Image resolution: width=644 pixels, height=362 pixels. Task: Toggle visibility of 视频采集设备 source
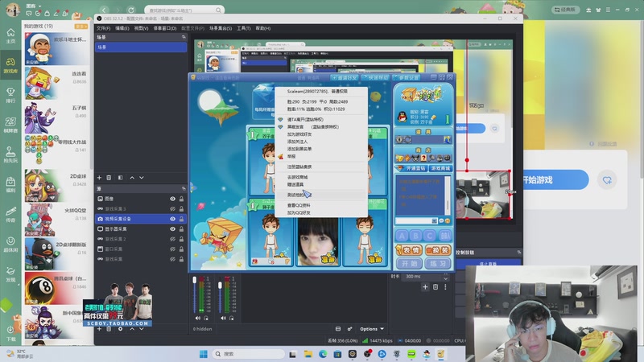click(172, 219)
